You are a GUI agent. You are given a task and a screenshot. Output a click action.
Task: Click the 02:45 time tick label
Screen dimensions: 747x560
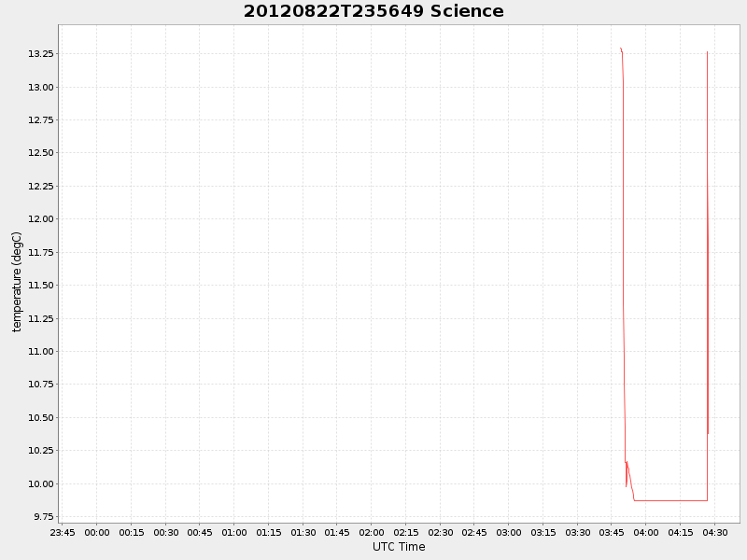[x=474, y=532]
